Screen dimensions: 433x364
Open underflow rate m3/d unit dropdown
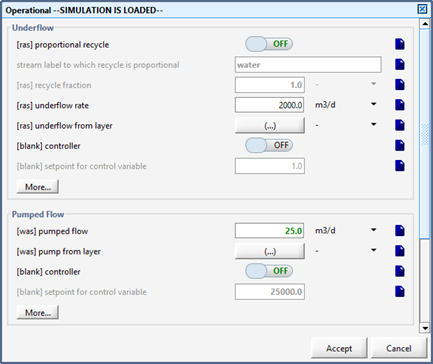(x=374, y=104)
